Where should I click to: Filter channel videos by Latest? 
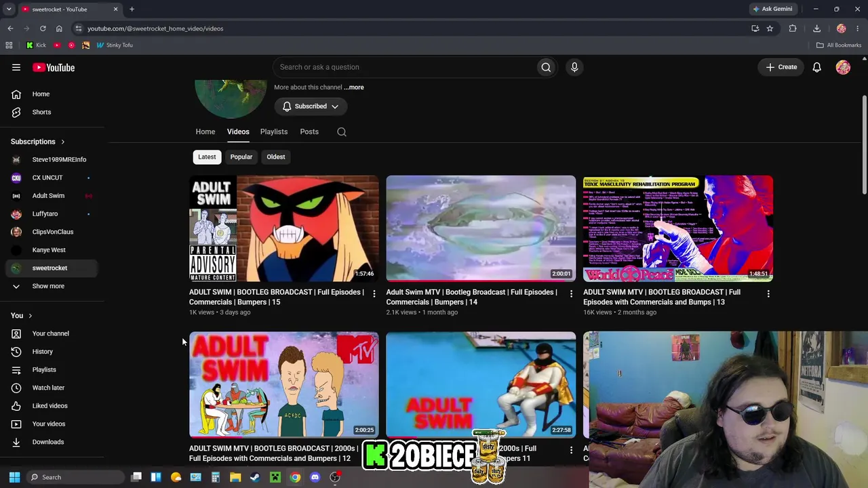[x=207, y=157]
